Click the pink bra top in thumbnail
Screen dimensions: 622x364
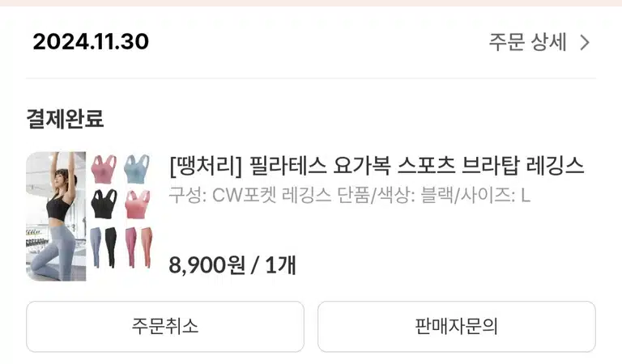(x=104, y=169)
